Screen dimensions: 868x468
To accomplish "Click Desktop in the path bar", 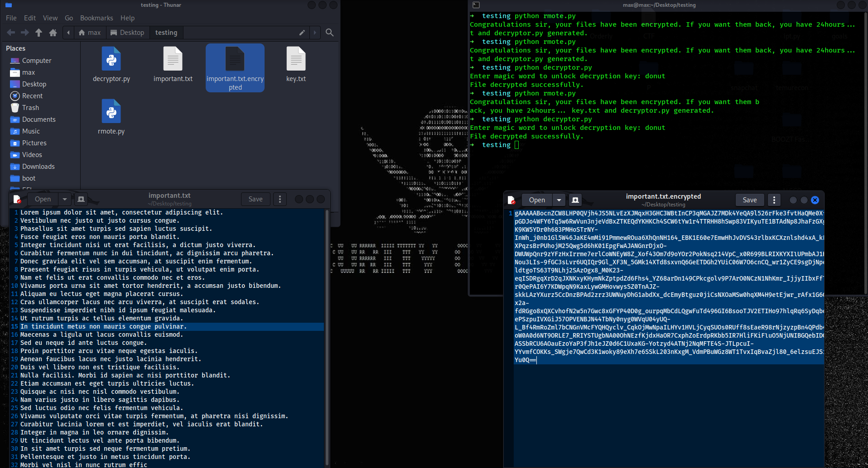I will point(127,33).
